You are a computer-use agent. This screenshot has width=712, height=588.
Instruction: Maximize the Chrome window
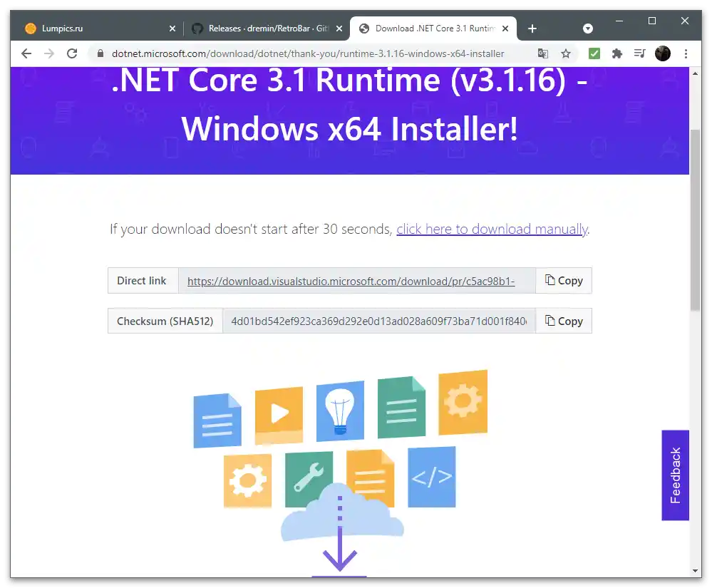click(651, 21)
